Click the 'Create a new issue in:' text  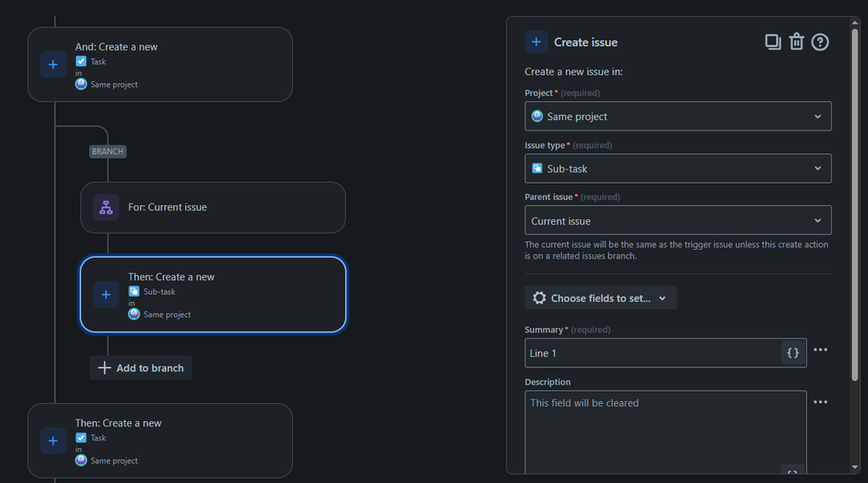click(573, 71)
